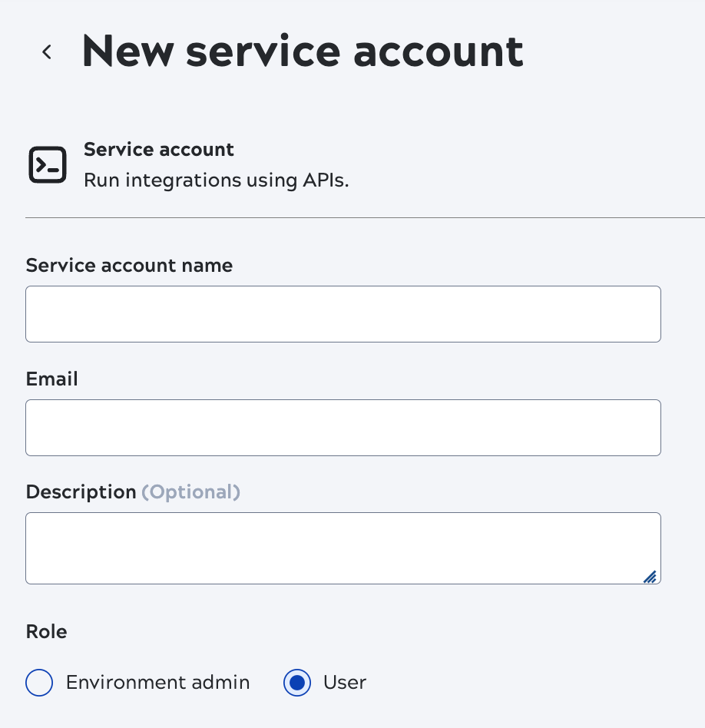Screen dimensions: 705x728
Task: Click the Role section label
Action: tap(46, 631)
